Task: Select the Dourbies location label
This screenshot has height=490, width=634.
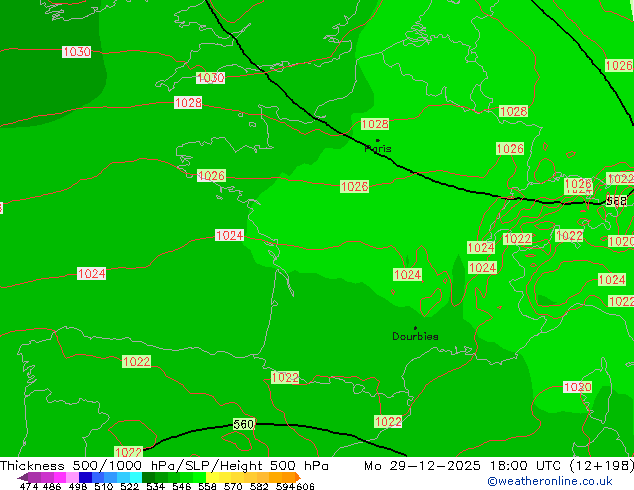Action: point(415,336)
